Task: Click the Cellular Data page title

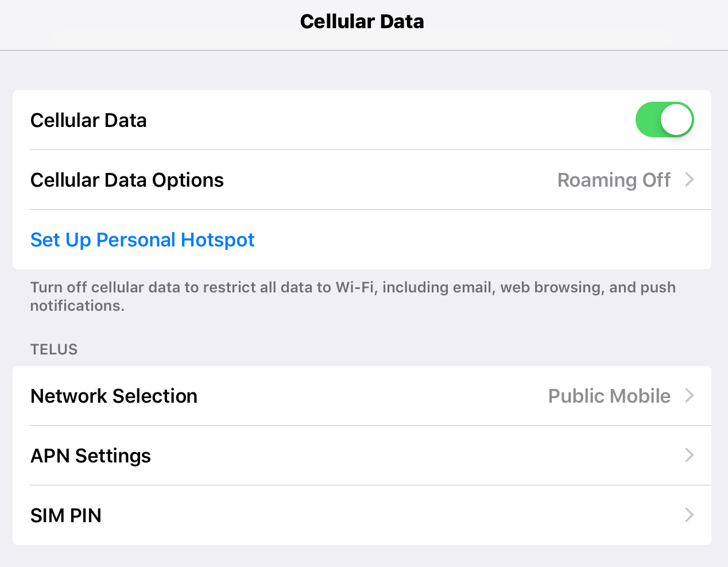Action: pyautogui.click(x=362, y=22)
